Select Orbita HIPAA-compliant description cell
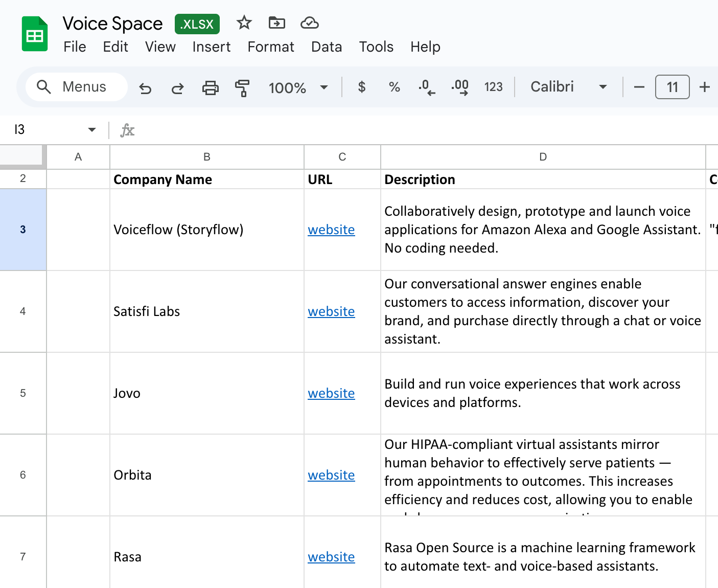The image size is (718, 588). point(543,475)
